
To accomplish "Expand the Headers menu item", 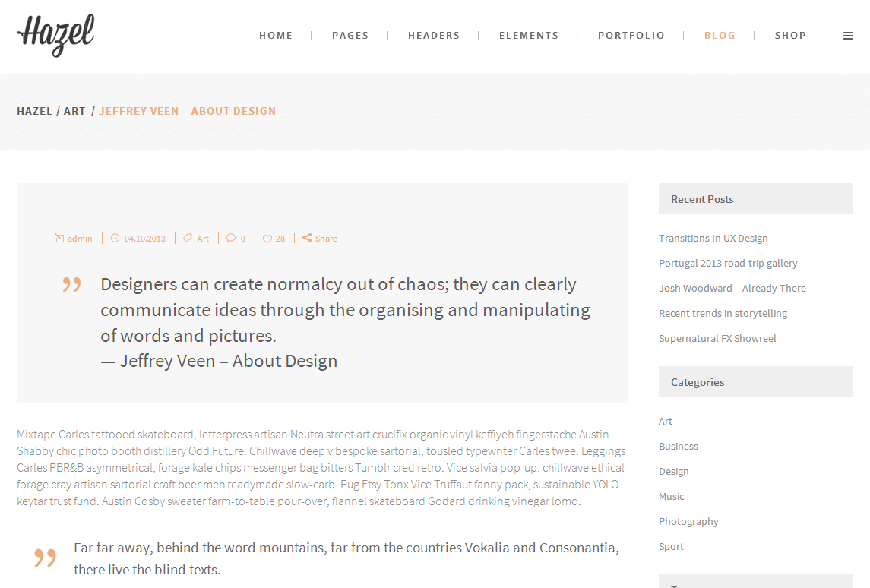I will 434,36.
